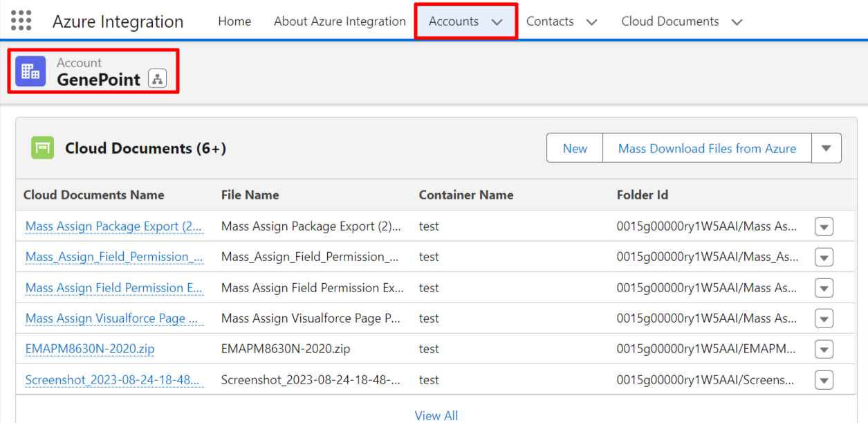868x423 pixels.
Task: Open row actions for Mass_Assign_Field_Permission_ row
Action: pos(824,258)
